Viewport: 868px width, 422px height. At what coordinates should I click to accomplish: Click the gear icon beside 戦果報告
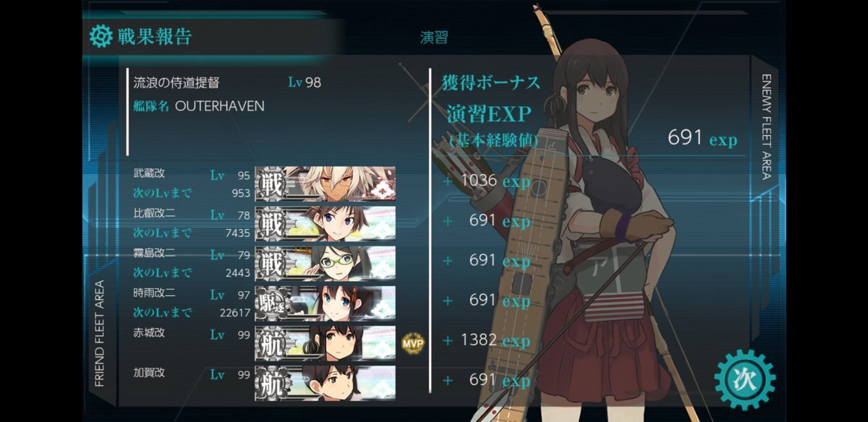point(101,35)
